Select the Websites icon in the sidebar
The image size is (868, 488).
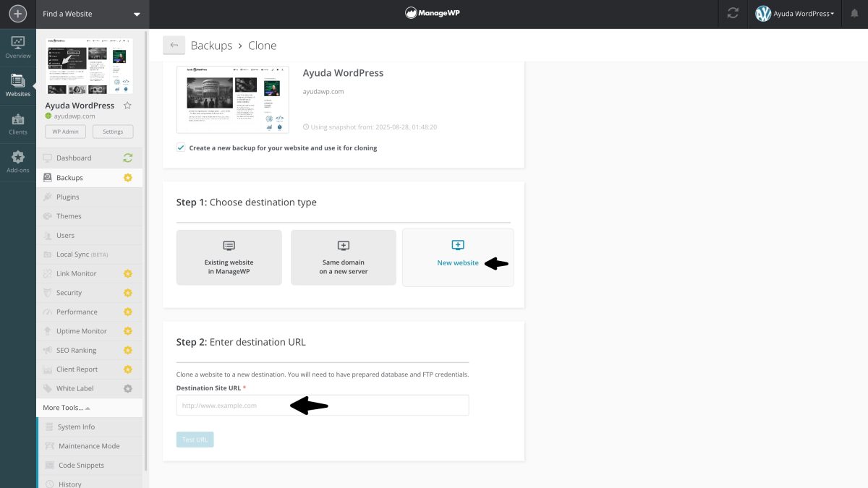point(17,83)
